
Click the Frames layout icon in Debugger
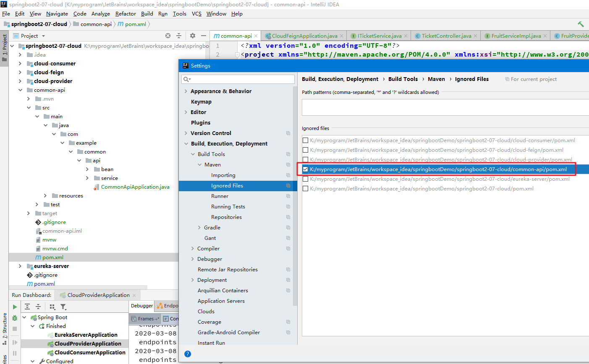click(x=133, y=319)
